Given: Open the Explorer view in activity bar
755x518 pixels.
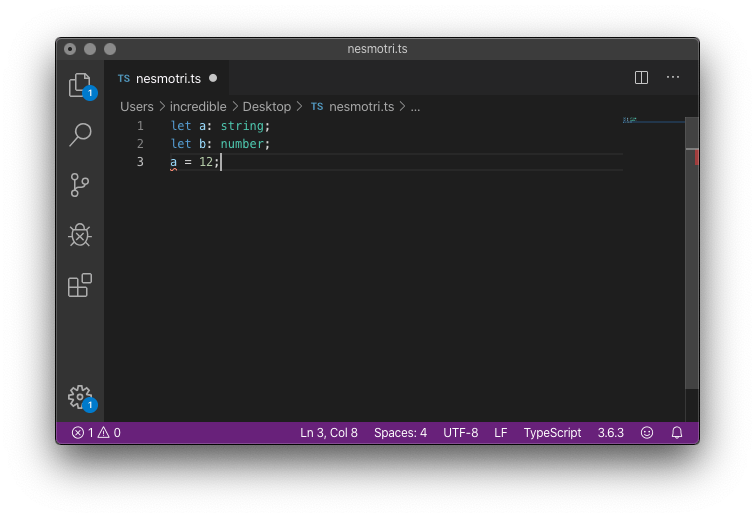Looking at the screenshot, I should pos(80,85).
